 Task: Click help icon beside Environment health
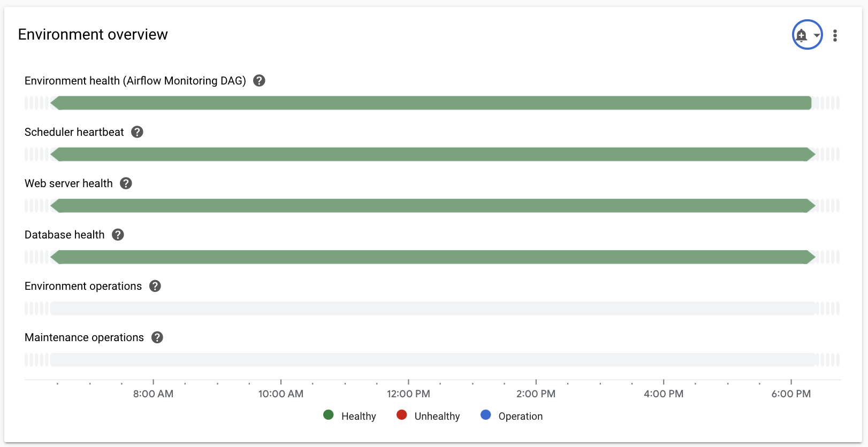coord(259,81)
